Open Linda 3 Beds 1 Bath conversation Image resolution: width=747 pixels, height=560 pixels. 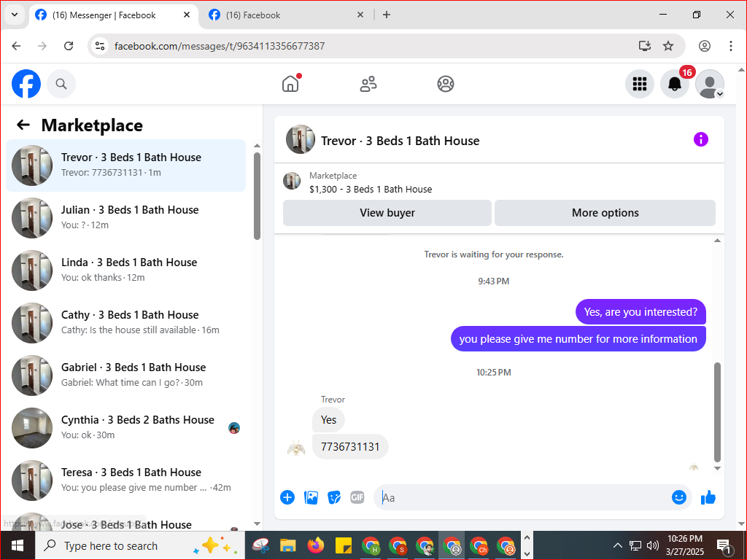coord(125,270)
